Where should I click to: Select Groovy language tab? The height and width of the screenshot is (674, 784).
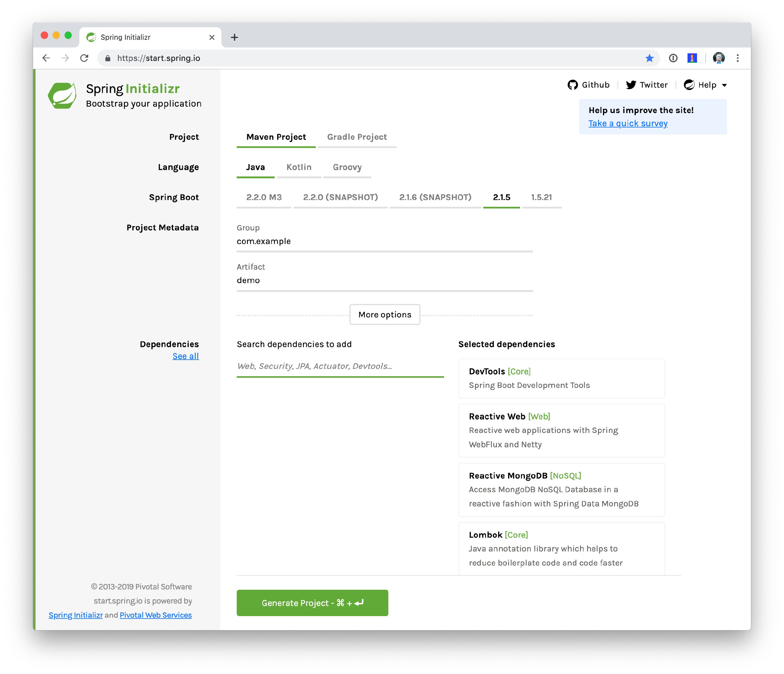[x=347, y=167]
